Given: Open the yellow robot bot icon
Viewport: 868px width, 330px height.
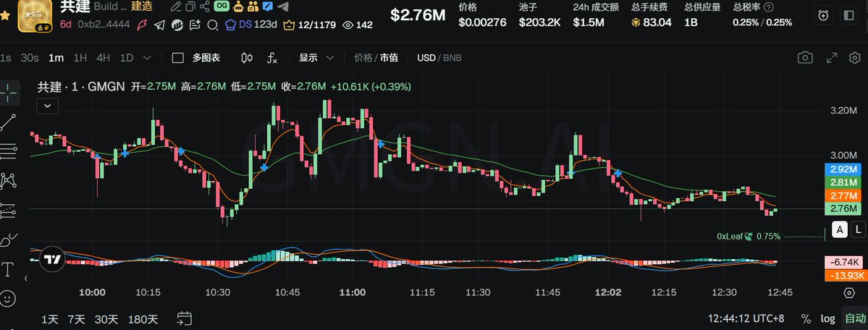Looking at the screenshot, I should (239, 7).
